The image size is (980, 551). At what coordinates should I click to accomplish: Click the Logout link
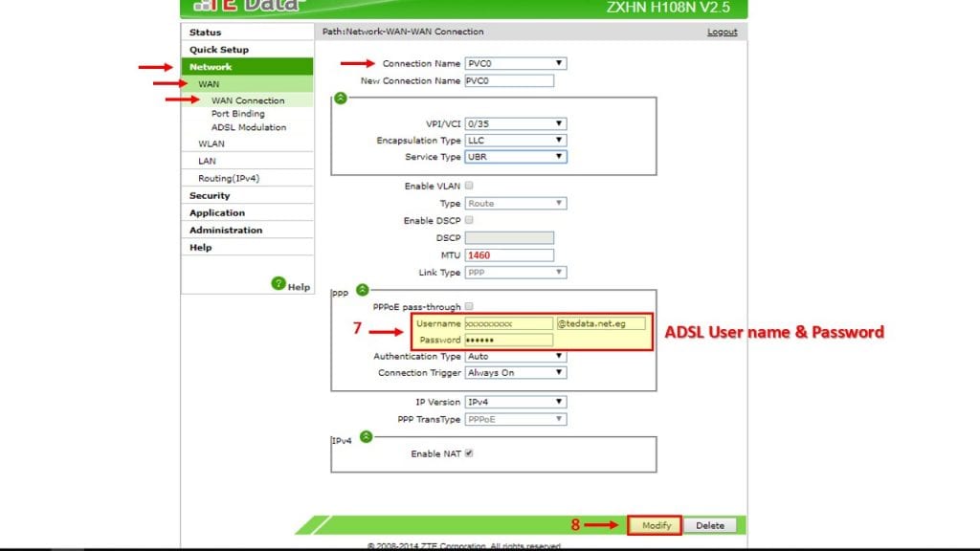pyautogui.click(x=722, y=32)
